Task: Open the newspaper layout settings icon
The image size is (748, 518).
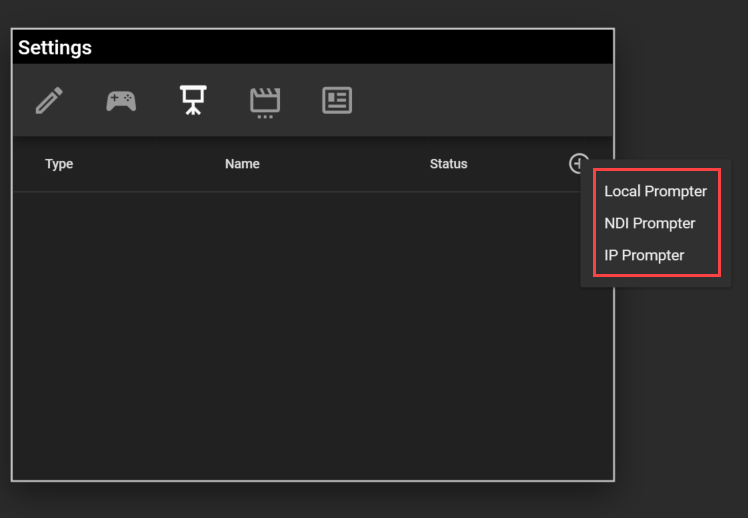Action: point(337,100)
